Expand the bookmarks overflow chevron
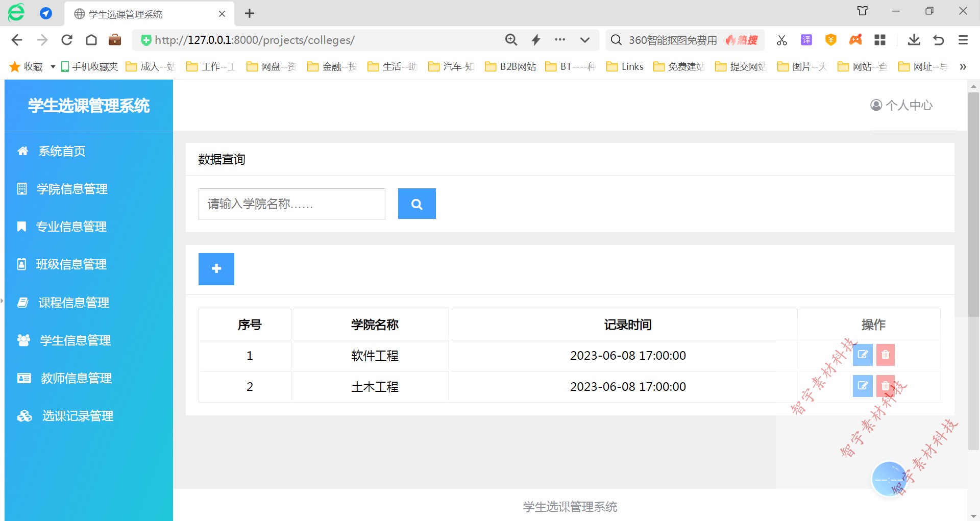980x521 pixels. coord(963,66)
